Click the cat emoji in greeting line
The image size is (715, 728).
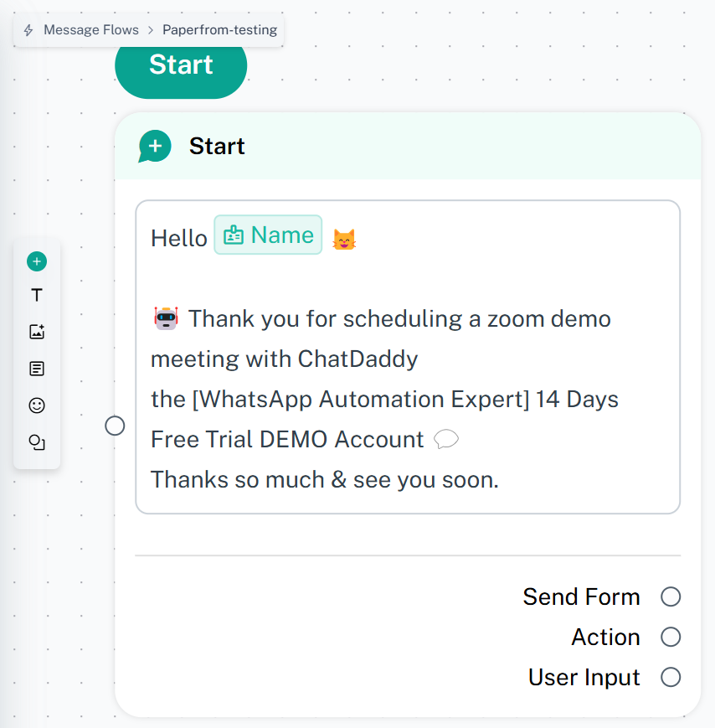[344, 239]
